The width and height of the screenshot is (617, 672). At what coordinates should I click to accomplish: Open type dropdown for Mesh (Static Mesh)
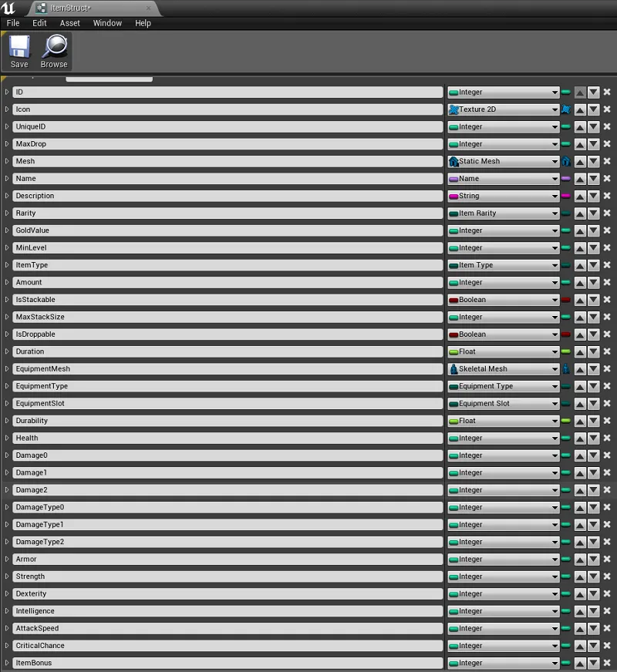point(504,162)
